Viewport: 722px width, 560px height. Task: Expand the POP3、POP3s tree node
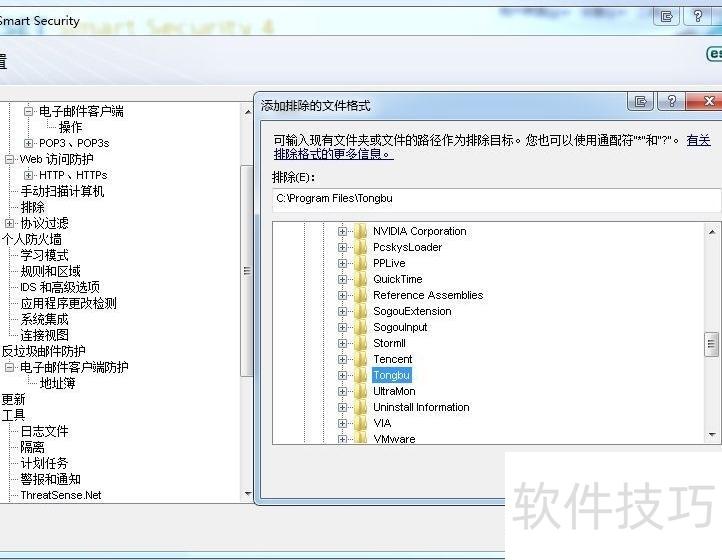pyautogui.click(x=29, y=143)
